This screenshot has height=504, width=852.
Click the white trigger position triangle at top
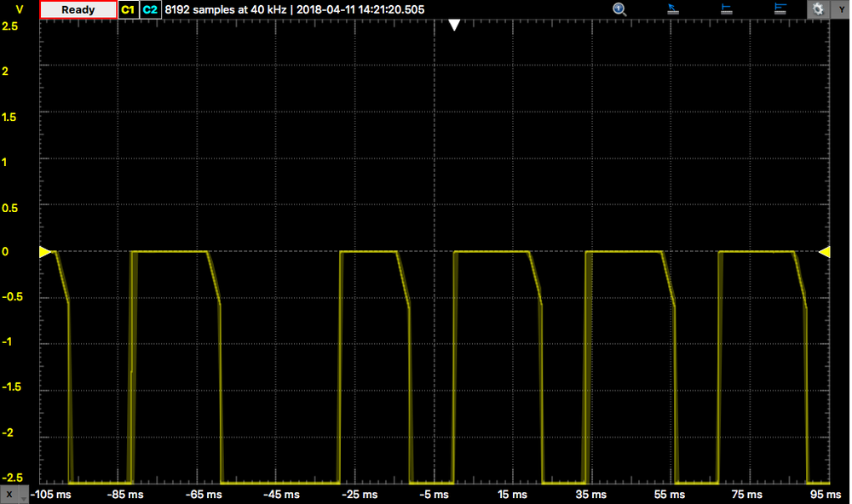click(454, 26)
